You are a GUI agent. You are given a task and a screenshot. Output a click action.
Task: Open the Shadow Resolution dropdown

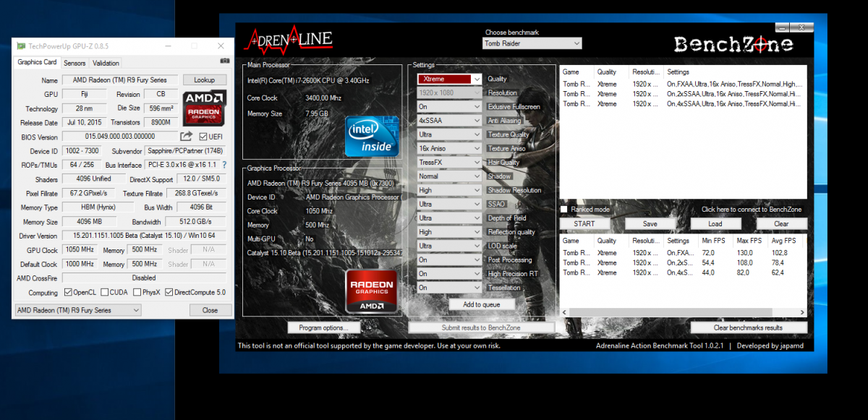click(449, 190)
